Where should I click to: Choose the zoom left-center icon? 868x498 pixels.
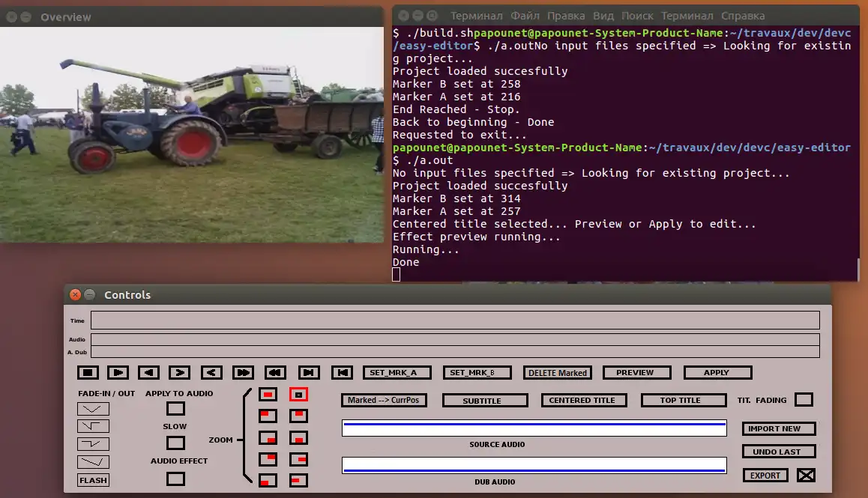point(298,480)
